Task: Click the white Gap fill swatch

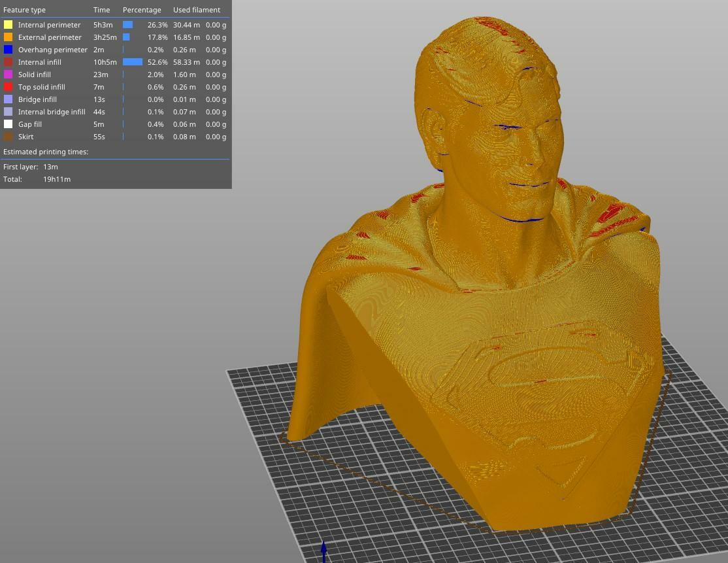Action: pyautogui.click(x=8, y=124)
